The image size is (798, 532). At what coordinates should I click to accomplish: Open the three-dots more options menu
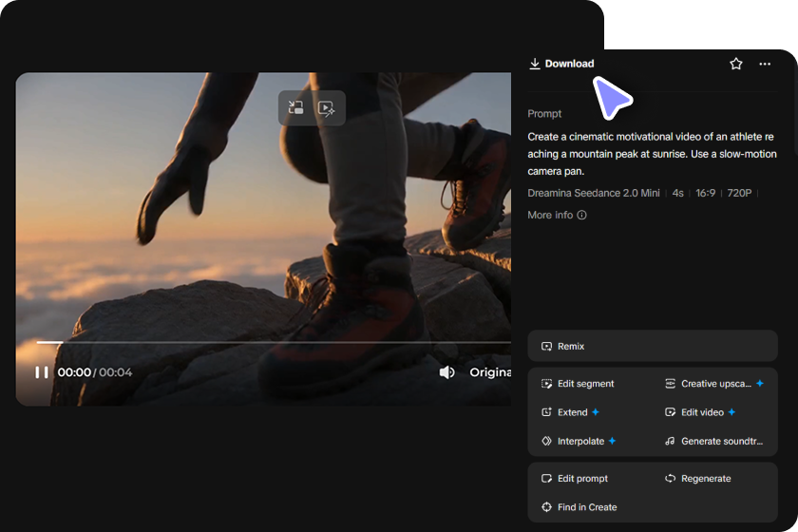tap(765, 64)
